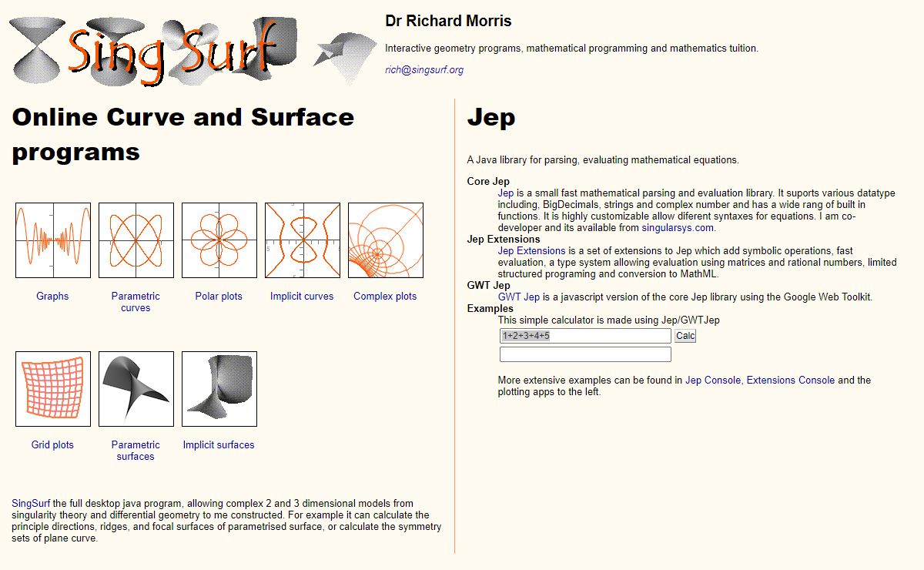924x570 pixels.
Task: Click the Core Jep definition term
Action: pos(488,182)
